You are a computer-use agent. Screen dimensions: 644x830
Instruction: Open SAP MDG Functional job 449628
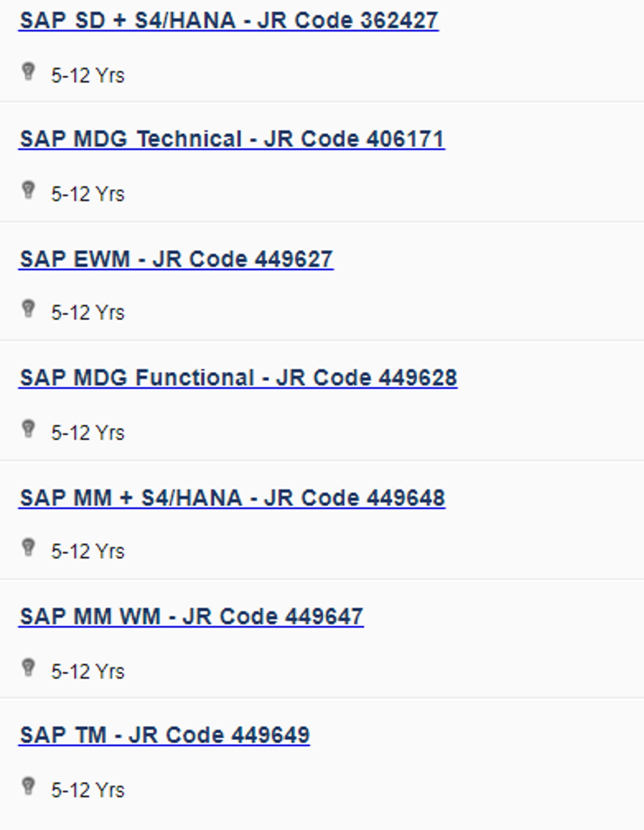[x=238, y=378]
